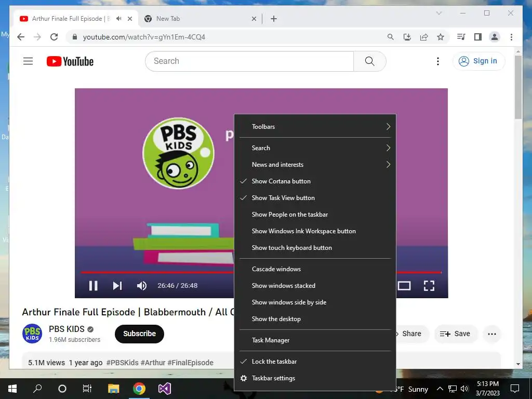
Task: Choose Show the desktop
Action: tap(315, 319)
